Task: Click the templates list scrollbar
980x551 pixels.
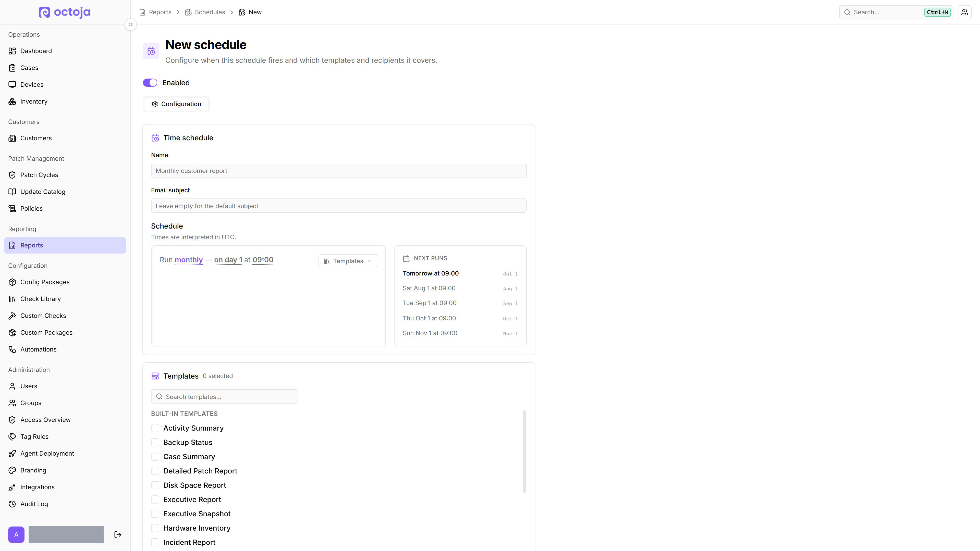Action: click(x=524, y=451)
